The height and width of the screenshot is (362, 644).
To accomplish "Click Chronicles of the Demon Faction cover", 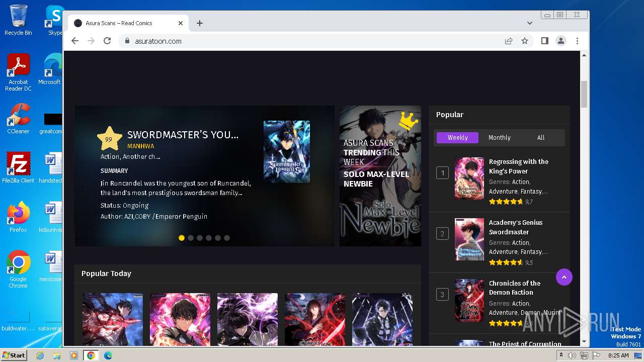I will tap(469, 300).
